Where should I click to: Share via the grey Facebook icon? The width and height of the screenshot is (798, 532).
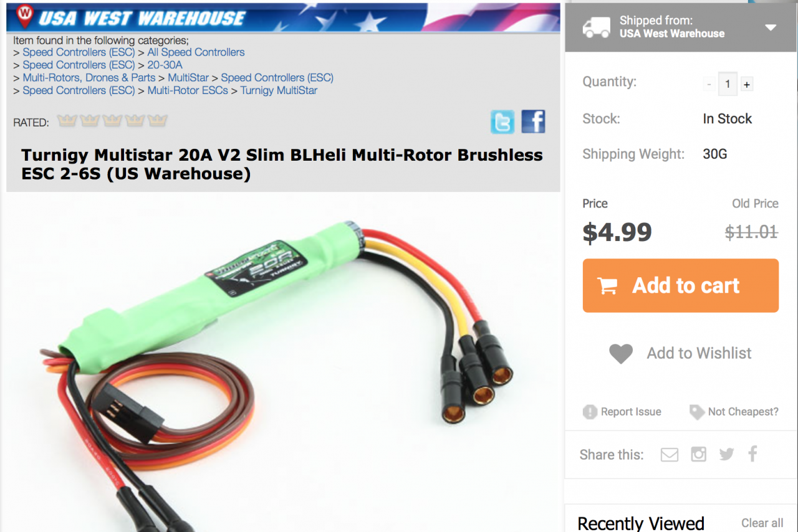click(752, 454)
